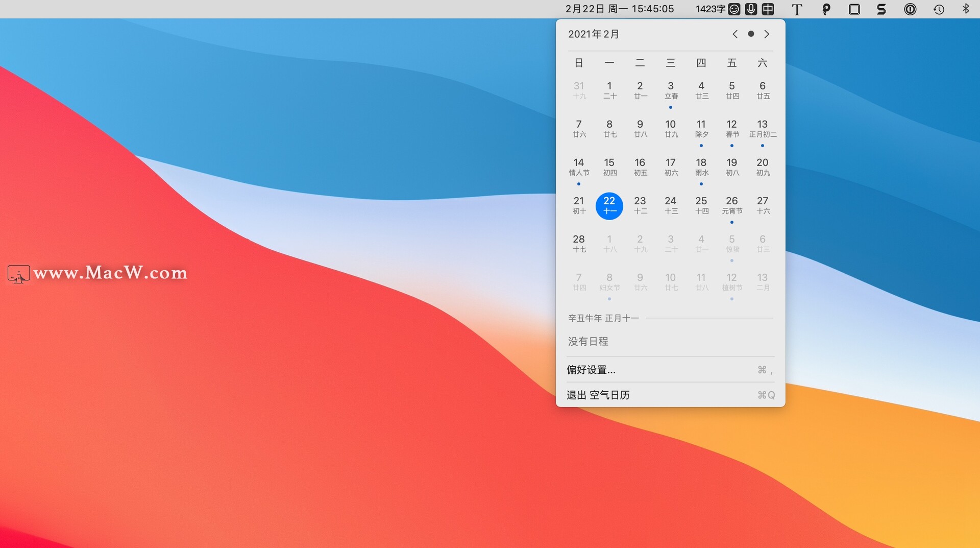Select February 15 初四
980x548 pixels.
click(609, 168)
